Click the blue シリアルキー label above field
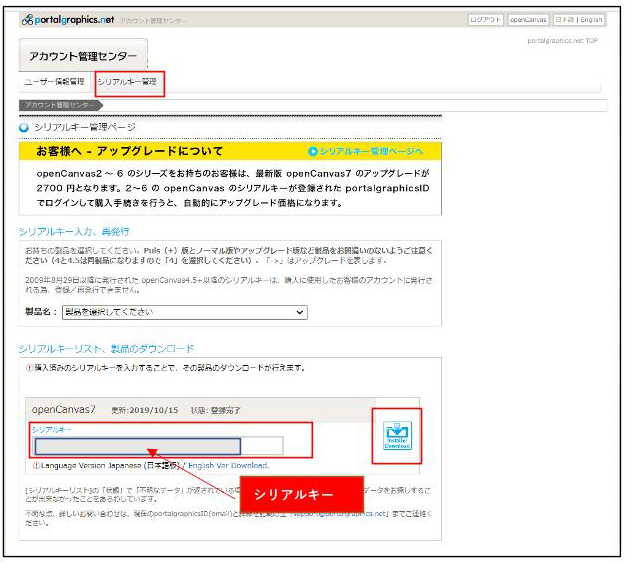 click(52, 429)
